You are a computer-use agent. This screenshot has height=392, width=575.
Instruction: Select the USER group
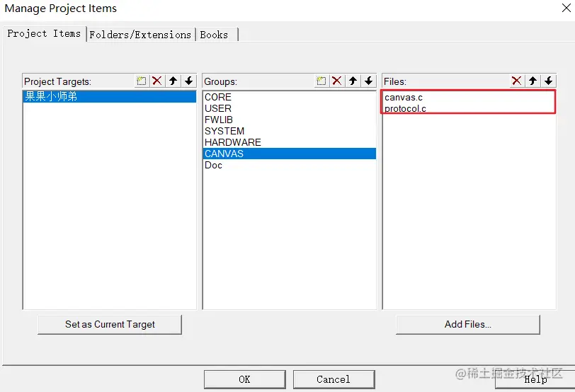tap(289, 108)
